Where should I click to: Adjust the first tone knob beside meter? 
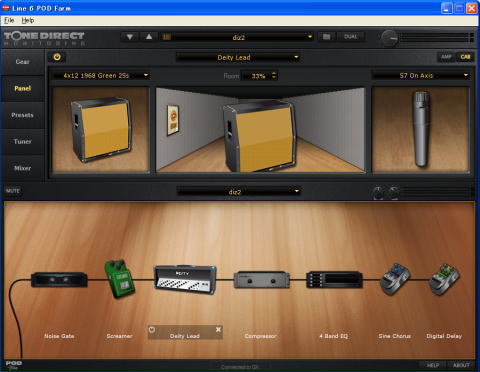378,192
